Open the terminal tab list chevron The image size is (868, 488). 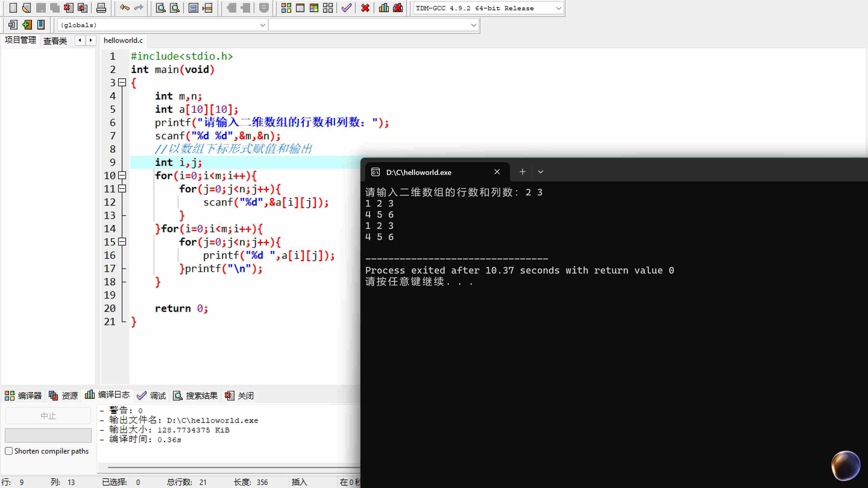tap(540, 172)
